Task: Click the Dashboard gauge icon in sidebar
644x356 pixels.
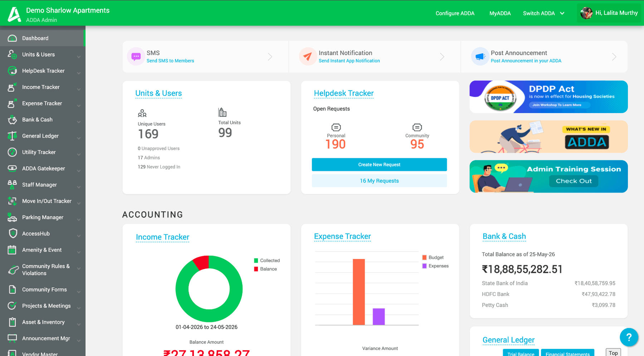Action: point(12,38)
